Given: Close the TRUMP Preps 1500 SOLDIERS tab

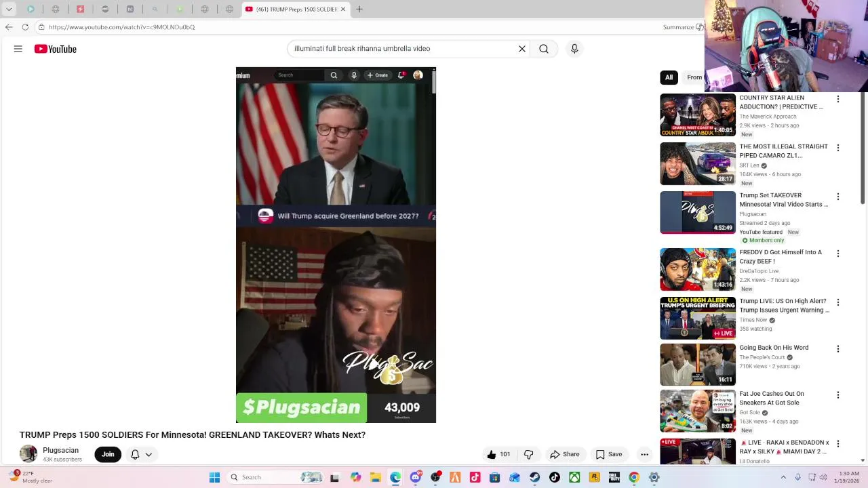Looking at the screenshot, I should click(x=343, y=9).
